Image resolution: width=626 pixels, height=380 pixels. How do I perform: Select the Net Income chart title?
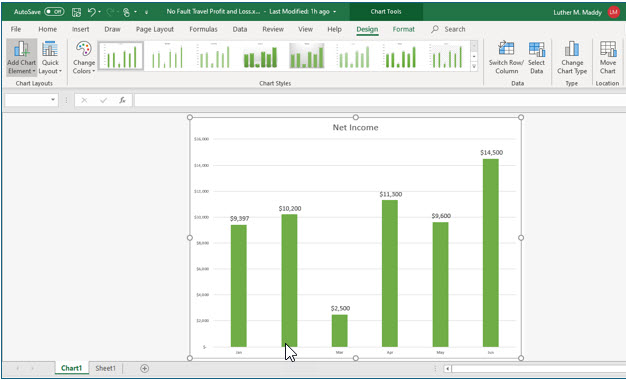click(355, 128)
